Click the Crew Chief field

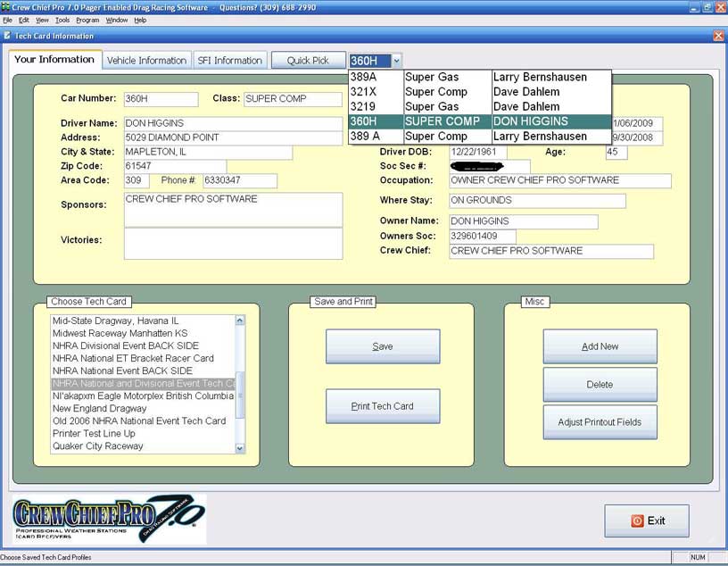click(551, 251)
